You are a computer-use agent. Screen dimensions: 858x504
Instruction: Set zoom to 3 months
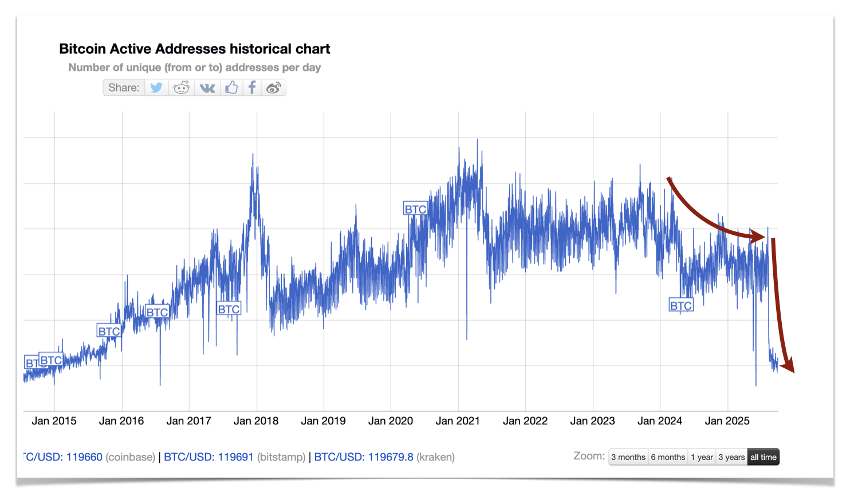point(628,457)
